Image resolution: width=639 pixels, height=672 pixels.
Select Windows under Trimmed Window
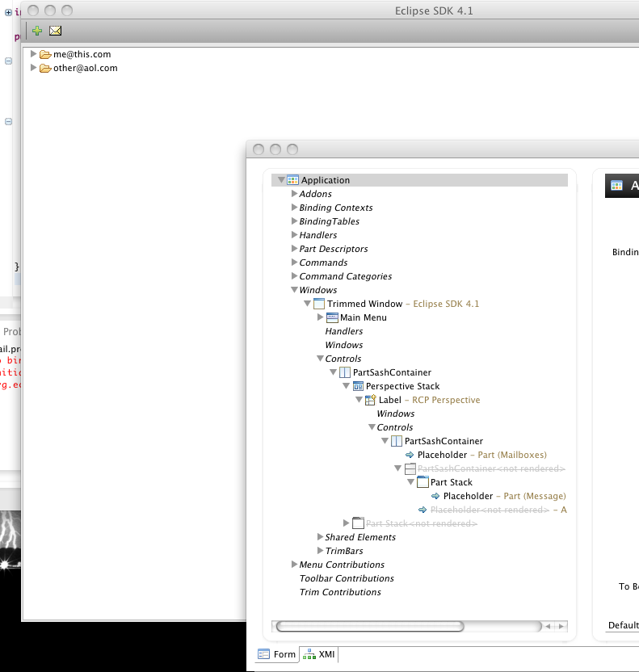[343, 345]
